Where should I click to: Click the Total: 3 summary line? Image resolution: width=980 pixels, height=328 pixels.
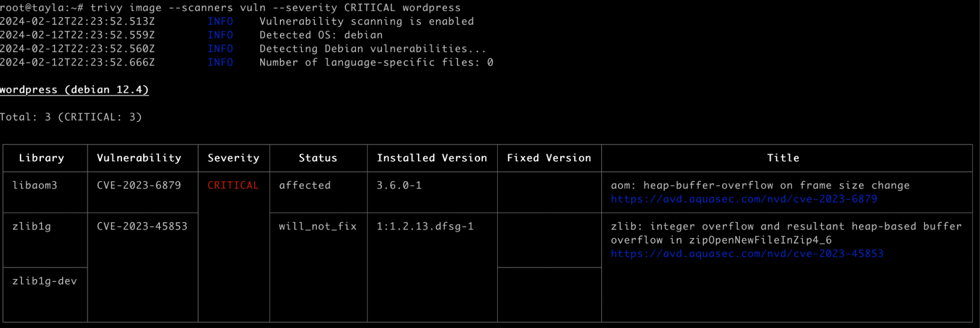71,117
